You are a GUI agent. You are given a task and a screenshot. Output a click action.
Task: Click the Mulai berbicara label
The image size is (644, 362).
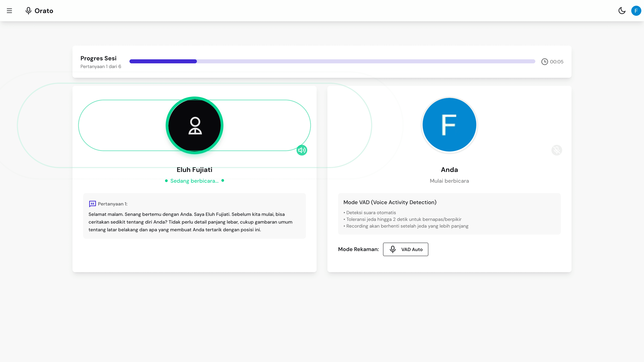[449, 181]
